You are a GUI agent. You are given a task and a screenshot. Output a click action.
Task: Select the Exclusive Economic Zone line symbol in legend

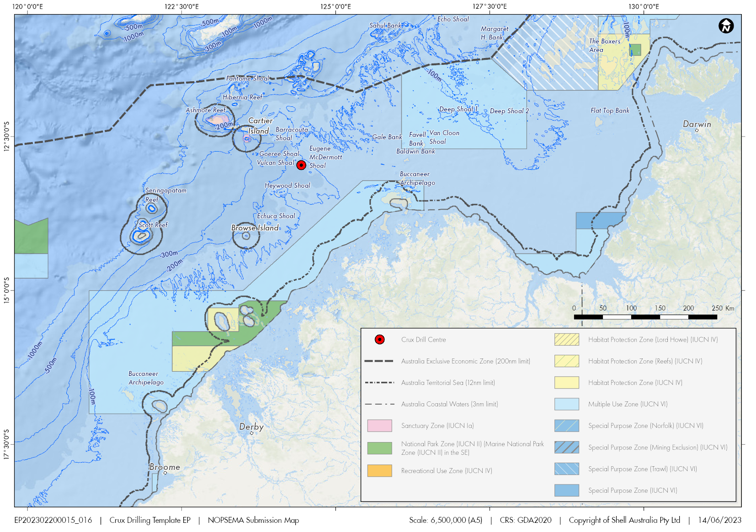coord(379,361)
